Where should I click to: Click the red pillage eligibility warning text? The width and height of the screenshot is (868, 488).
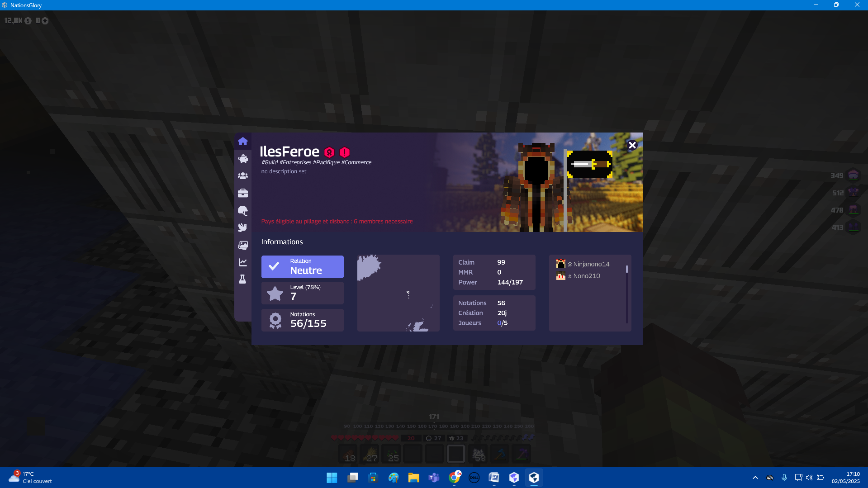[337, 221]
